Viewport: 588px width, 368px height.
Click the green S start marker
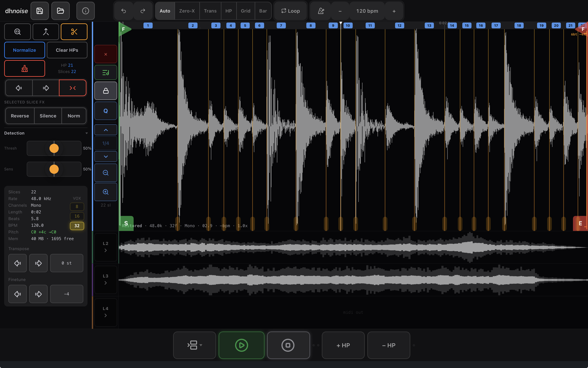click(x=126, y=223)
